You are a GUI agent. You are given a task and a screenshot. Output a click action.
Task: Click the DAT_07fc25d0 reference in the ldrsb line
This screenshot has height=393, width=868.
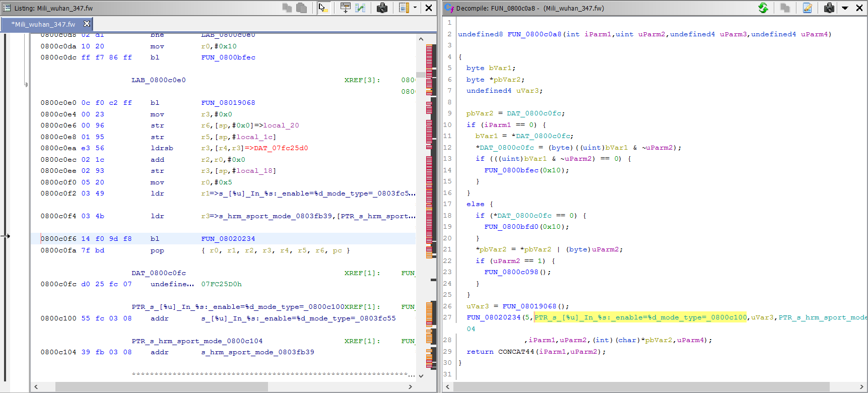[x=281, y=148]
